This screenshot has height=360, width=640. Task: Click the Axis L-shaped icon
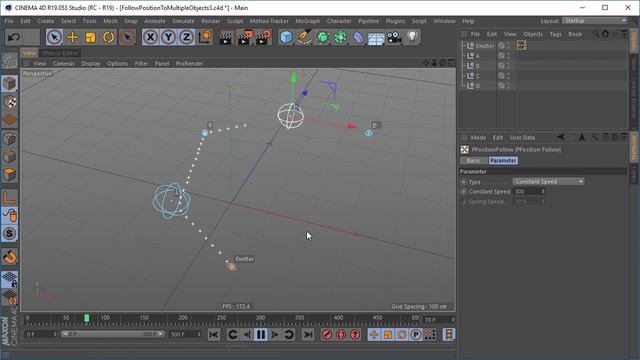pos(9,198)
